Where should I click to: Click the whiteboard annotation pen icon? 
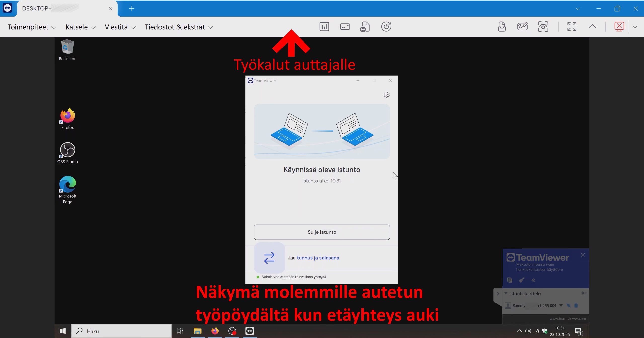(x=522, y=27)
